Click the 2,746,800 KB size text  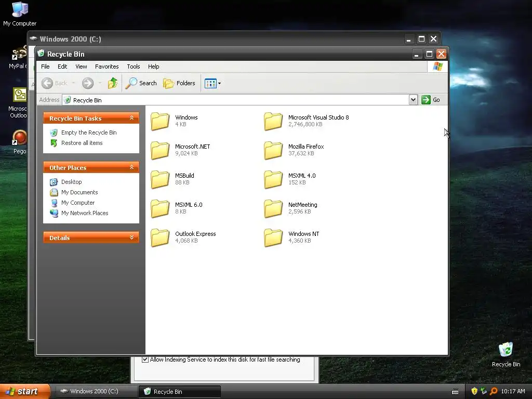(x=305, y=124)
